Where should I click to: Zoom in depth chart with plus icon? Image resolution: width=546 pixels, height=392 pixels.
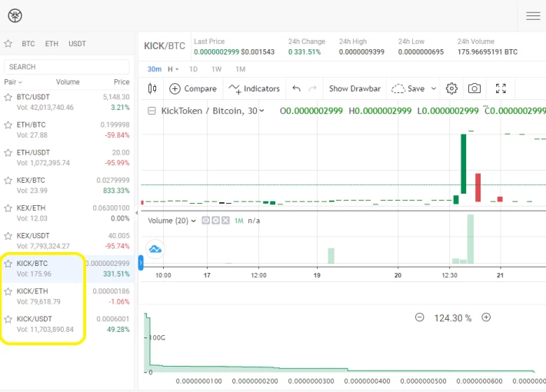coord(486,317)
